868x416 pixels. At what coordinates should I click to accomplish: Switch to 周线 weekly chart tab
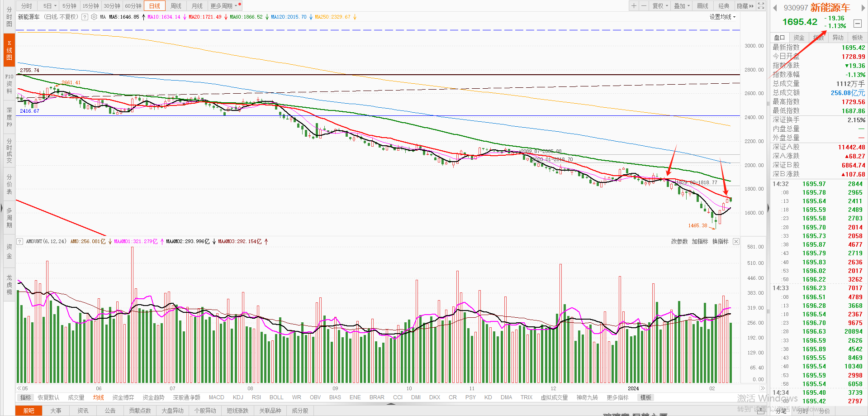pyautogui.click(x=176, y=6)
